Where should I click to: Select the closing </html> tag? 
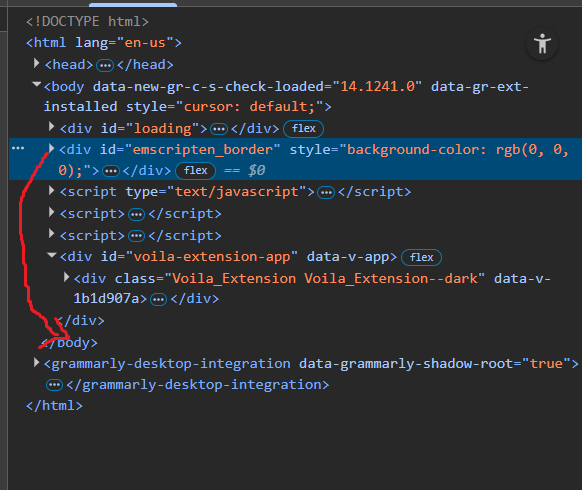54,406
